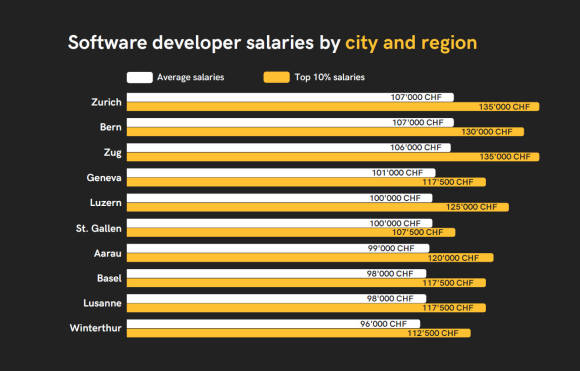Click the chart title text city and region
580x371 pixels.
411,43
